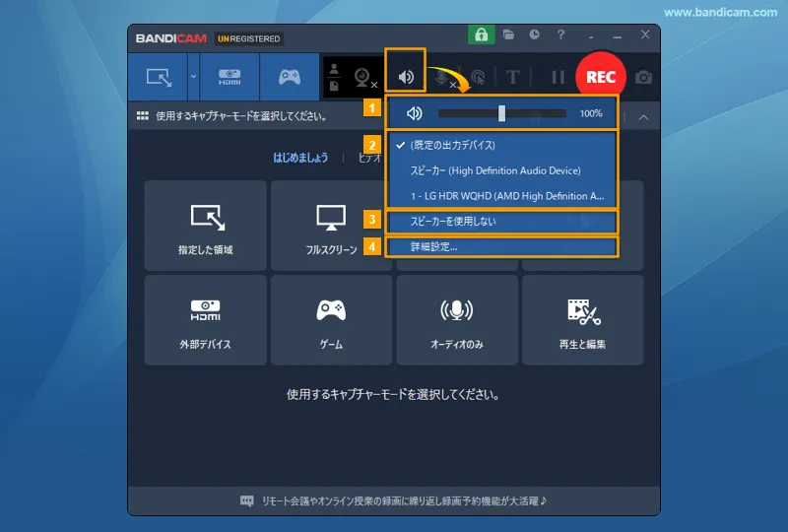Open 詳細設定... in speaker menu
The width and height of the screenshot is (788, 532).
(501, 247)
